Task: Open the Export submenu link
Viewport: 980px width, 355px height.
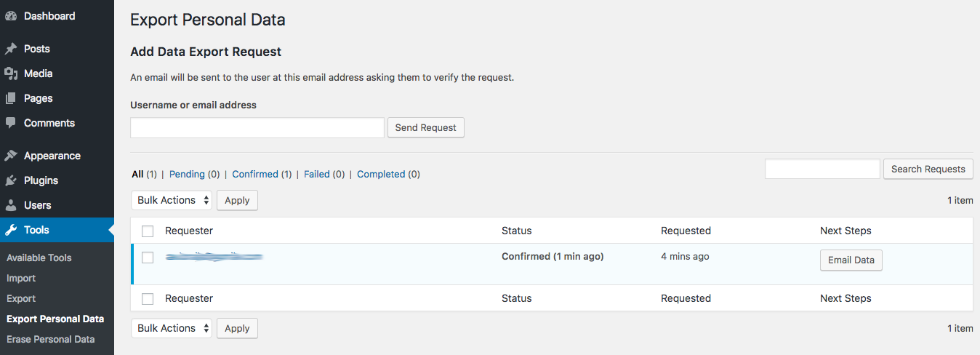Action: click(21, 298)
